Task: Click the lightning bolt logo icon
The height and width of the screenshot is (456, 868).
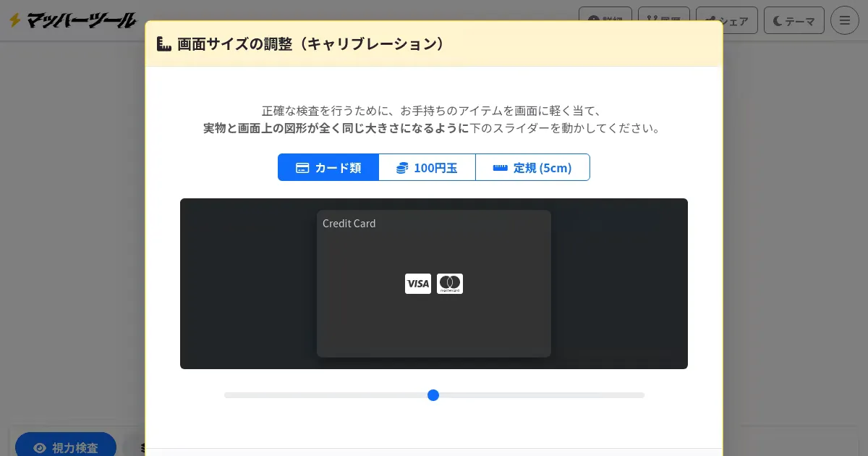Action: [x=14, y=20]
